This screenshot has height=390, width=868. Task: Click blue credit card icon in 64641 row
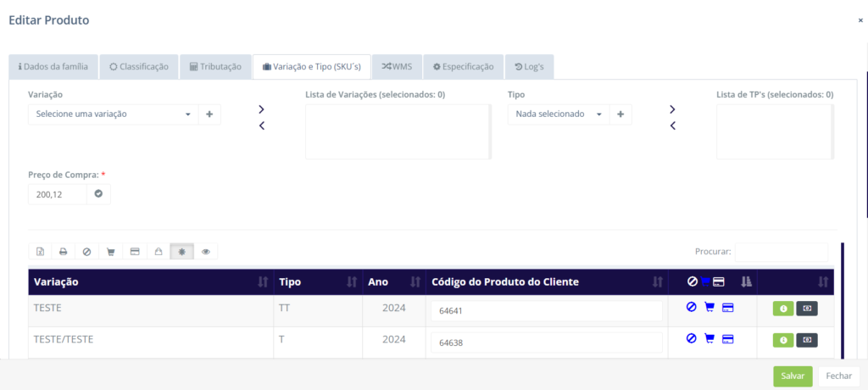pyautogui.click(x=727, y=308)
